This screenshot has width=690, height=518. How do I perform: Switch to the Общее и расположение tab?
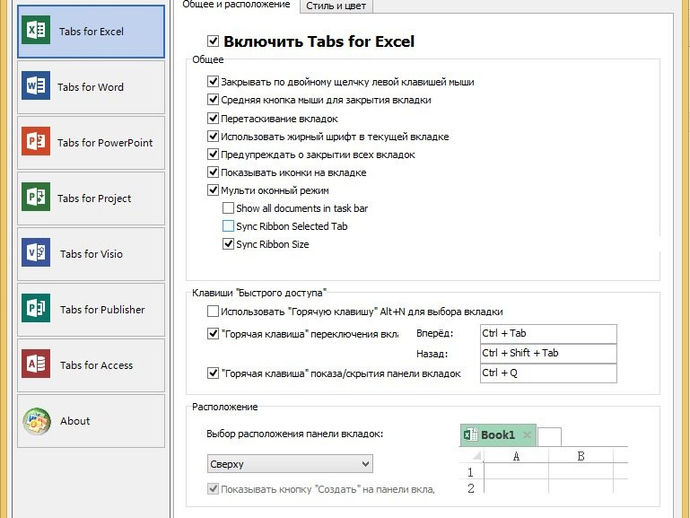237,5
